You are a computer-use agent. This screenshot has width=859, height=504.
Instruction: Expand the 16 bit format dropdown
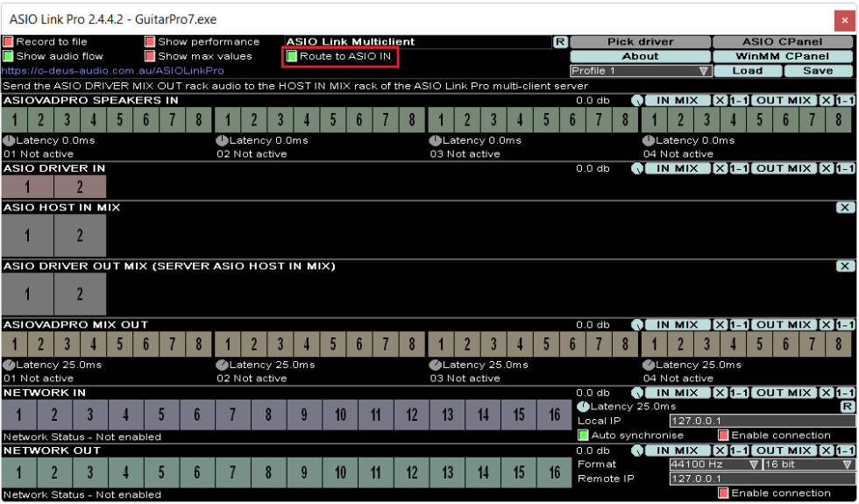808,465
